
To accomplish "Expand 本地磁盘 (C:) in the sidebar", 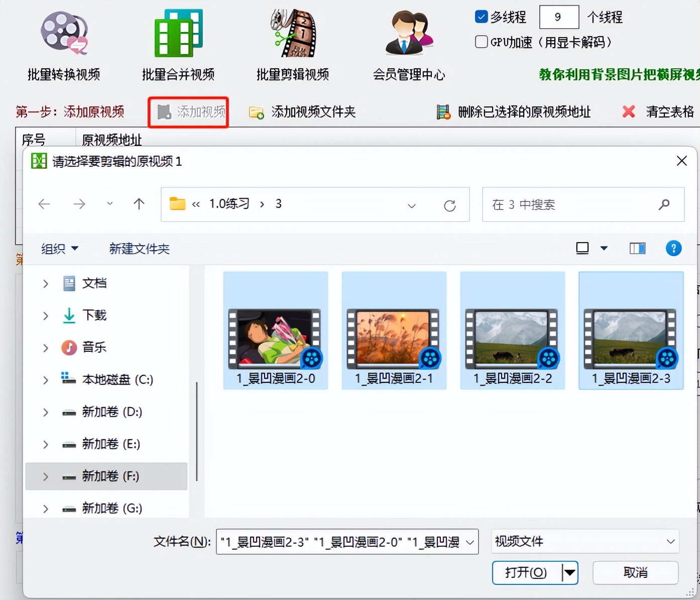I will click(45, 380).
